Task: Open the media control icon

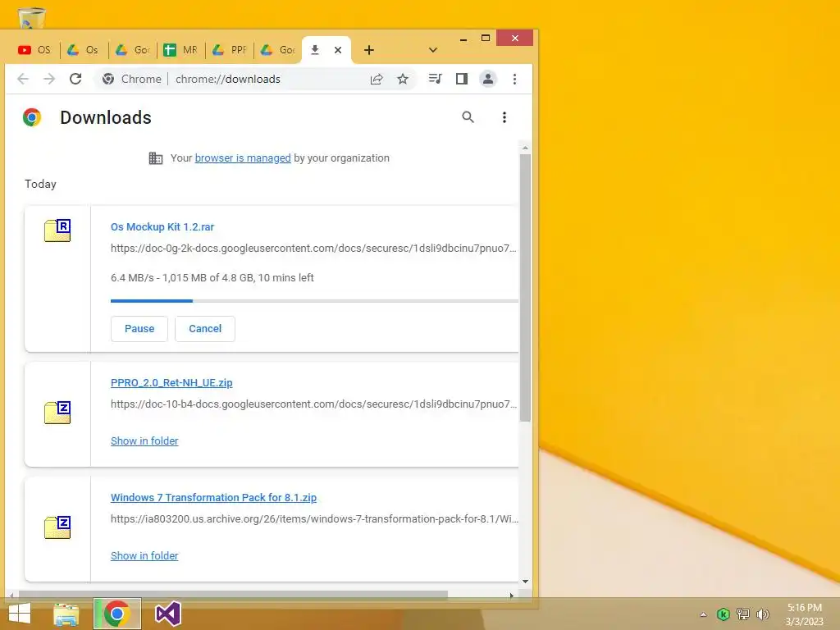Action: click(435, 79)
